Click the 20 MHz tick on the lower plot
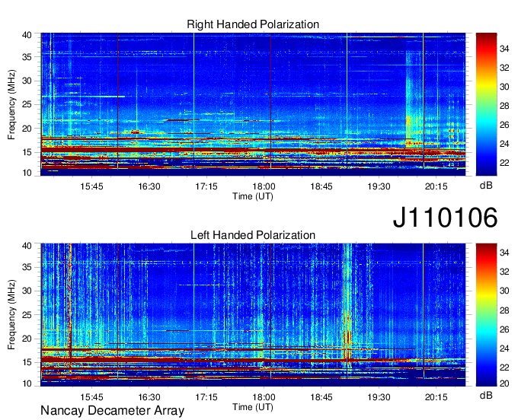The width and height of the screenshot is (518, 420). coord(27,339)
